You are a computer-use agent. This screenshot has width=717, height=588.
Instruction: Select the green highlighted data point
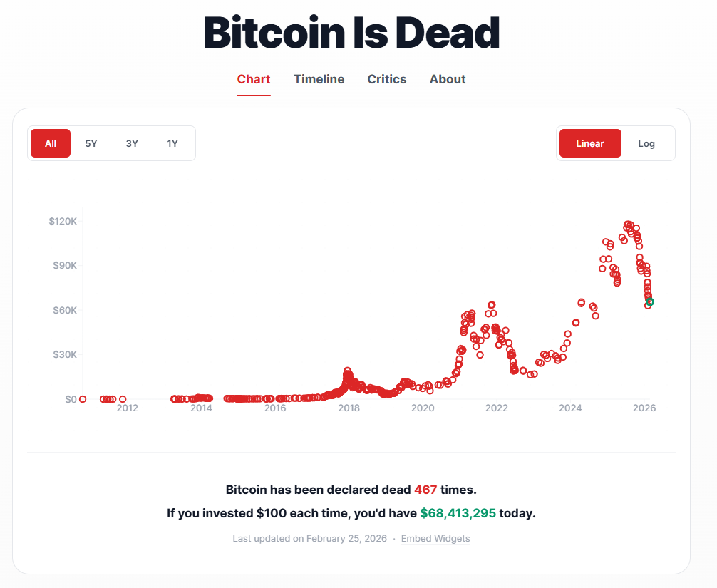click(649, 301)
